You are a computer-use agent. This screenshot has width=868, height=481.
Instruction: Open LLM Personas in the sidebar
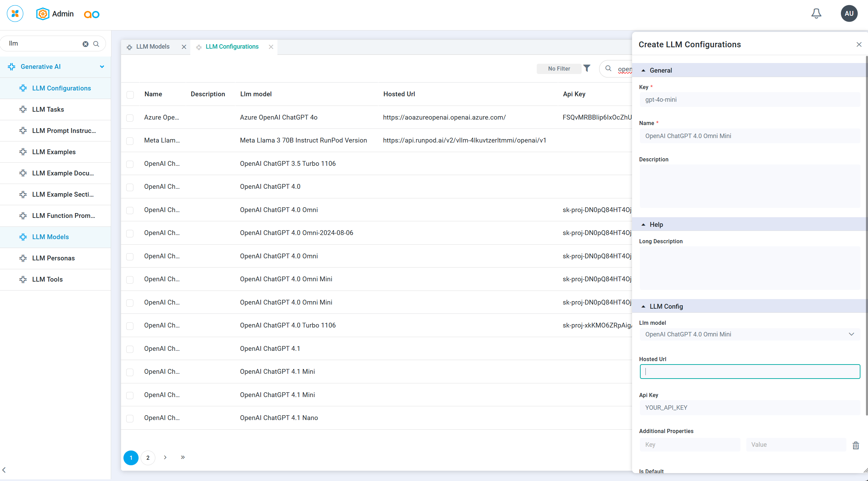(x=55, y=258)
